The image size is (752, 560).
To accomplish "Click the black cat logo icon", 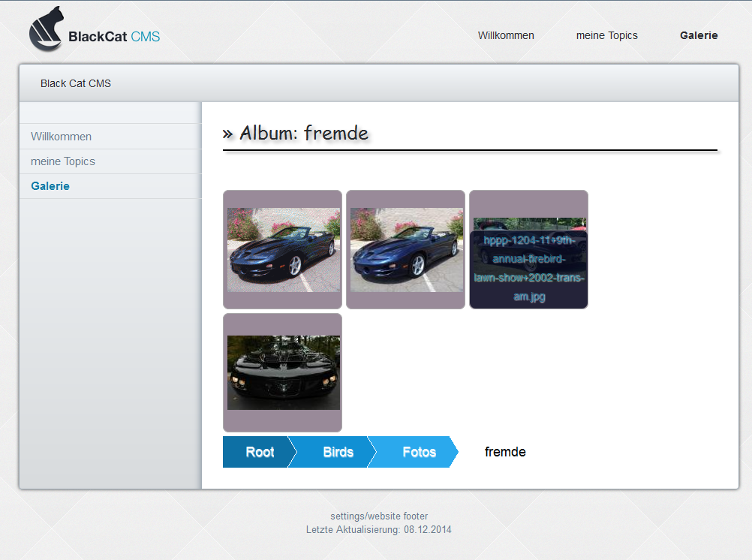I will (47, 30).
